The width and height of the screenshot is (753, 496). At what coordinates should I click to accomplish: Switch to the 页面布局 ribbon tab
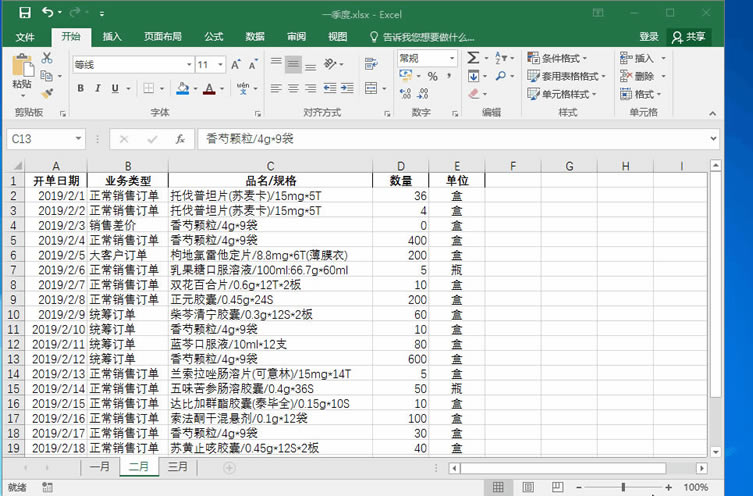(x=163, y=37)
